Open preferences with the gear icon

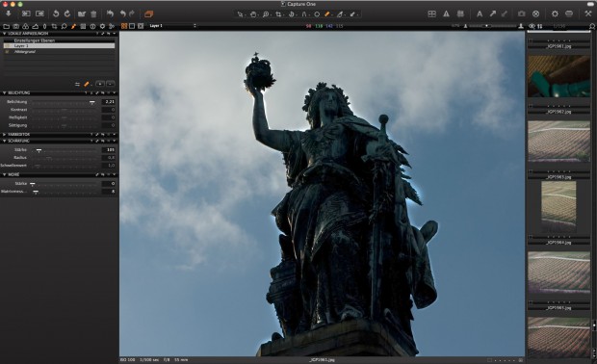(555, 13)
